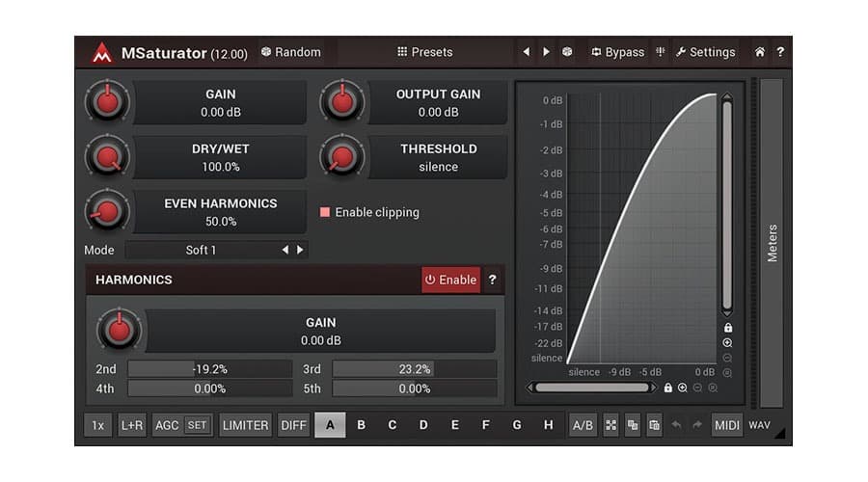The height and width of the screenshot is (482, 868).
Task: Click the vertical axis lock icon on graph
Action: click(728, 328)
